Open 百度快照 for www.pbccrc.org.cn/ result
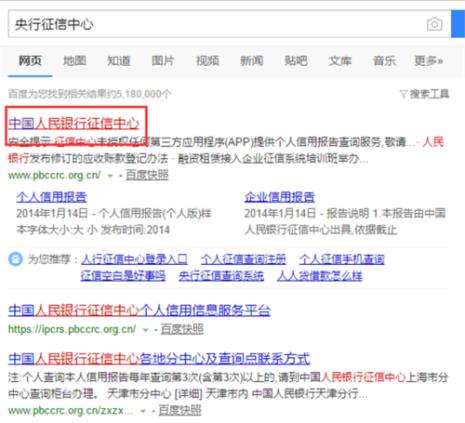Screen dimensions: 465x423 (147, 175)
